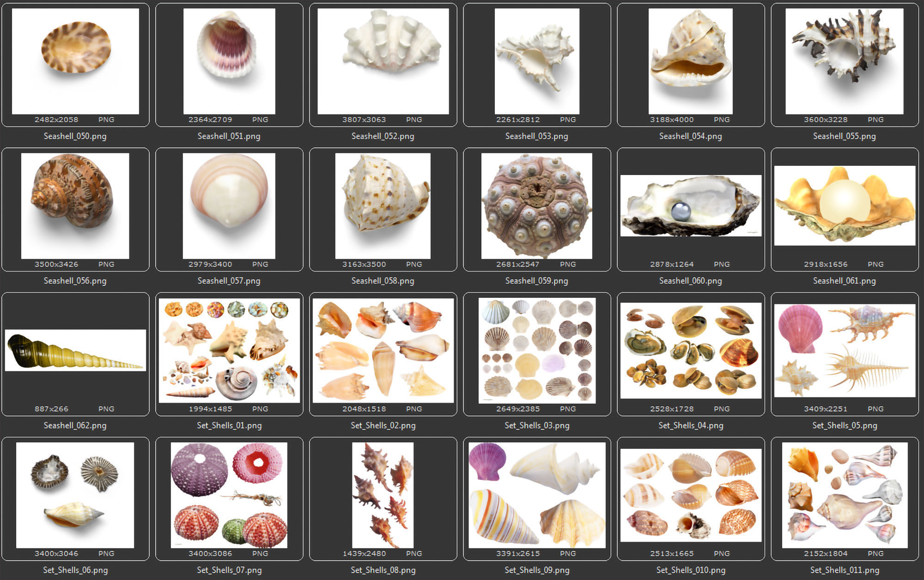Click the PNG format label under Seashell_050
The height and width of the screenshot is (580, 924).
point(107,119)
